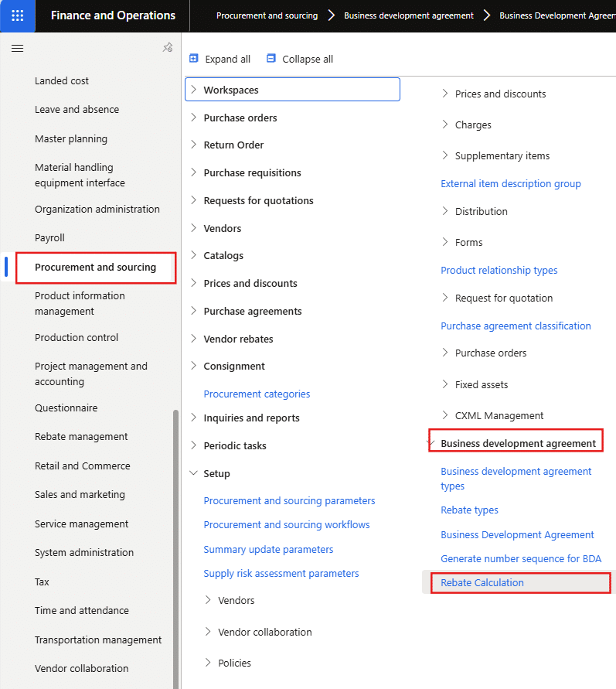Image resolution: width=616 pixels, height=689 pixels.
Task: Open the System administration module
Action: point(84,553)
